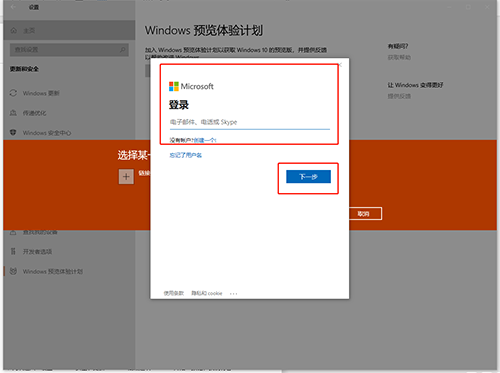Image resolution: width=500 pixels, height=373 pixels.
Task: Click the email, phone or Skype field
Action: tap(250, 122)
